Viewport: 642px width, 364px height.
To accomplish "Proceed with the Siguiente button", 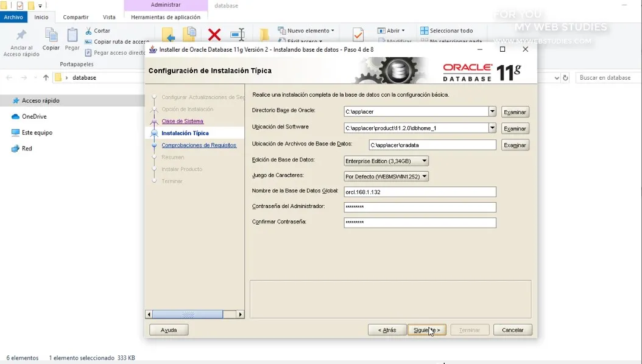I will tap(426, 330).
